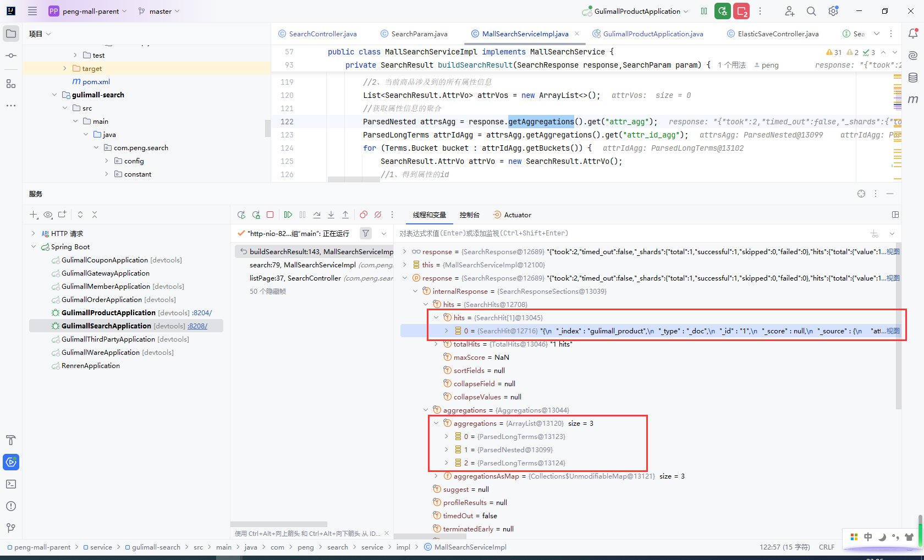Image resolution: width=924 pixels, height=560 pixels.
Task: Open IDE settings gear icon
Action: [x=833, y=11]
